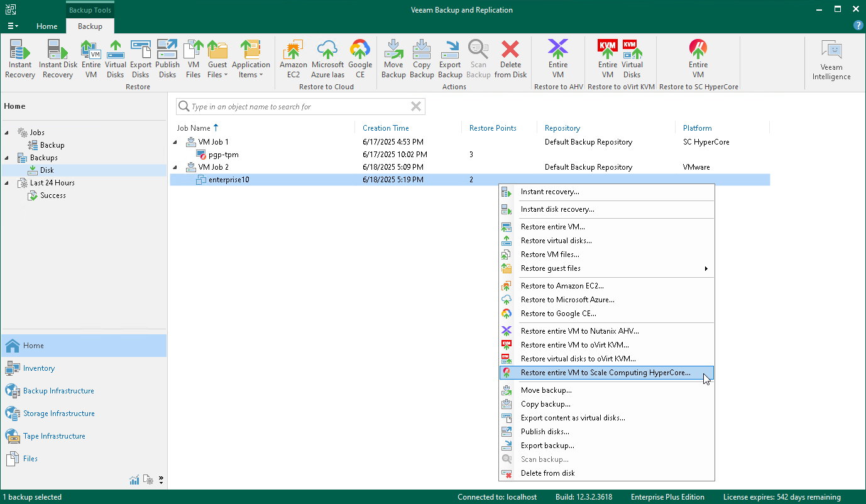Click the object name search field
The height and width of the screenshot is (504, 866).
[300, 107]
